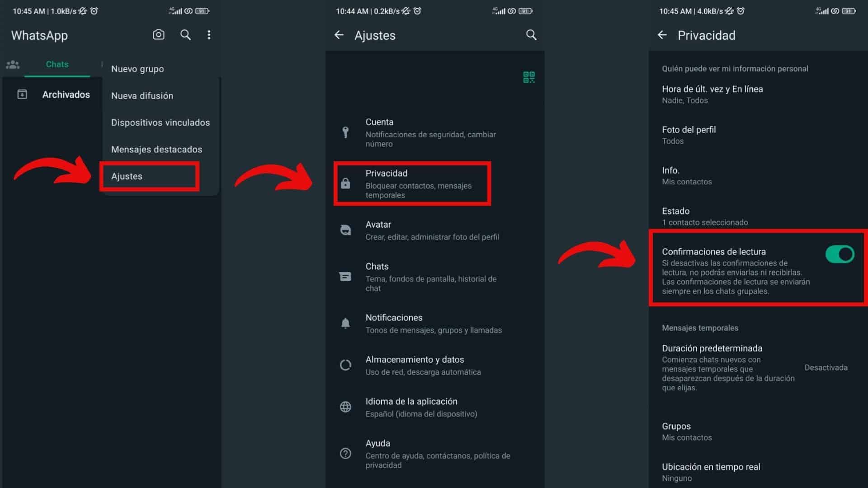Open Idioma de la aplicación setting
Image resolution: width=868 pixels, height=488 pixels.
pyautogui.click(x=435, y=407)
